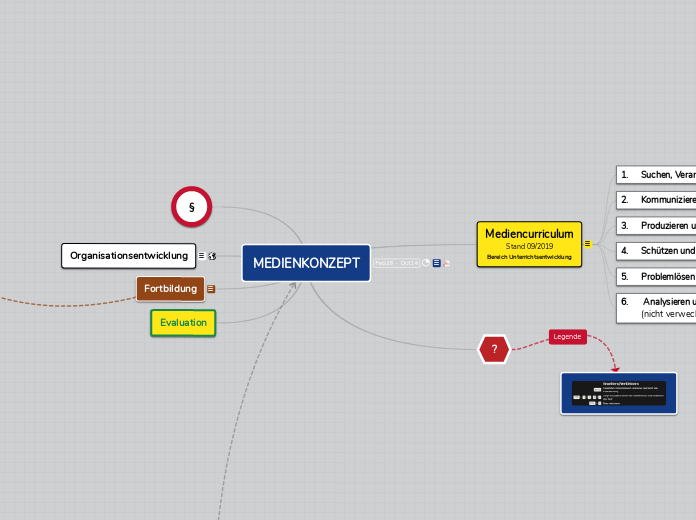Click the red Legende connection label

(x=567, y=337)
